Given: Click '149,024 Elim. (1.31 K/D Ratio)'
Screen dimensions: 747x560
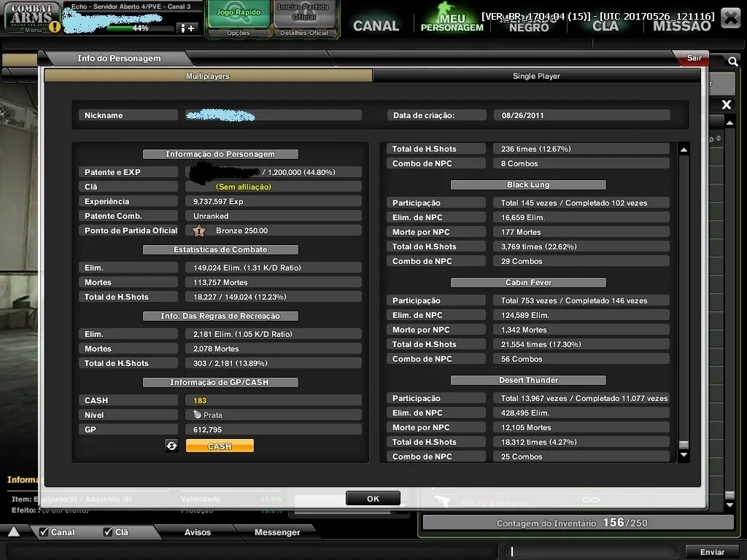Looking at the screenshot, I should (x=247, y=268).
